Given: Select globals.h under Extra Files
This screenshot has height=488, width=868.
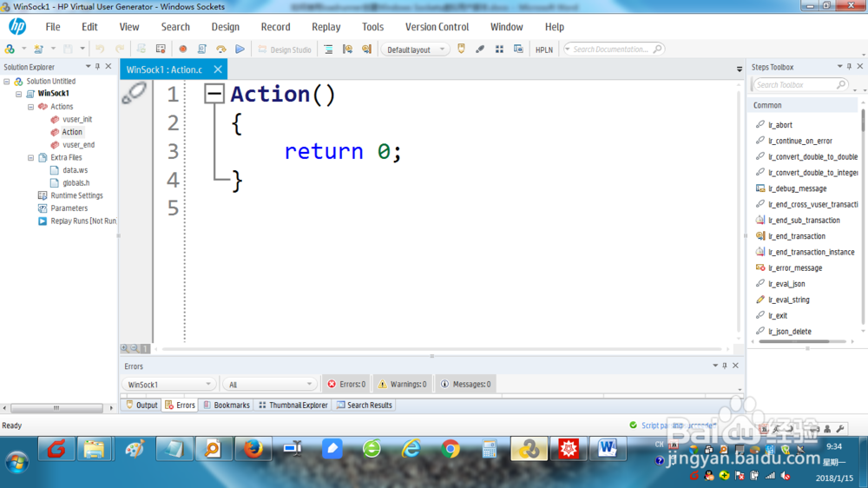Looking at the screenshot, I should coord(76,183).
